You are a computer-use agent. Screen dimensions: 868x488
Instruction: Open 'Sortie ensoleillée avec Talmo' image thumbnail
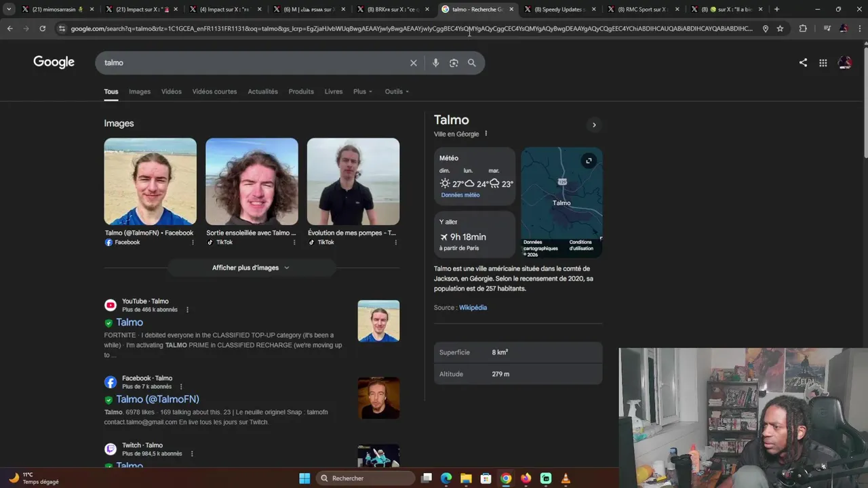pyautogui.click(x=252, y=182)
